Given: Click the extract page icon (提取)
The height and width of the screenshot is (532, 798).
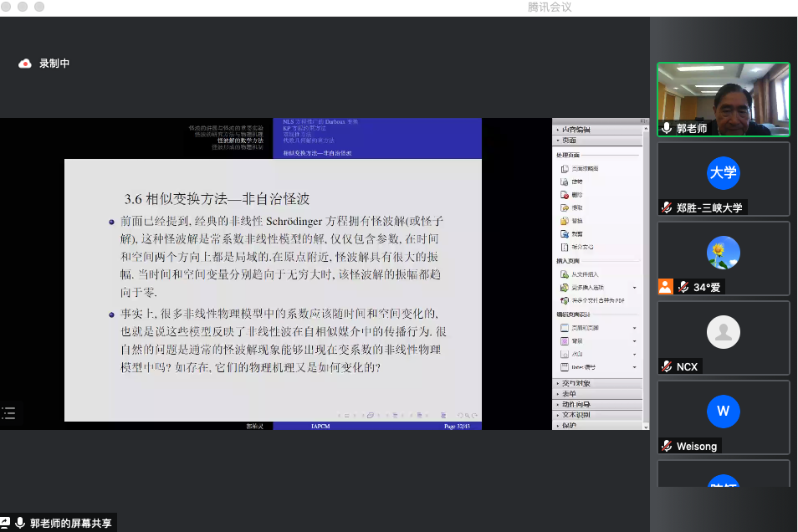Looking at the screenshot, I should (565, 207).
